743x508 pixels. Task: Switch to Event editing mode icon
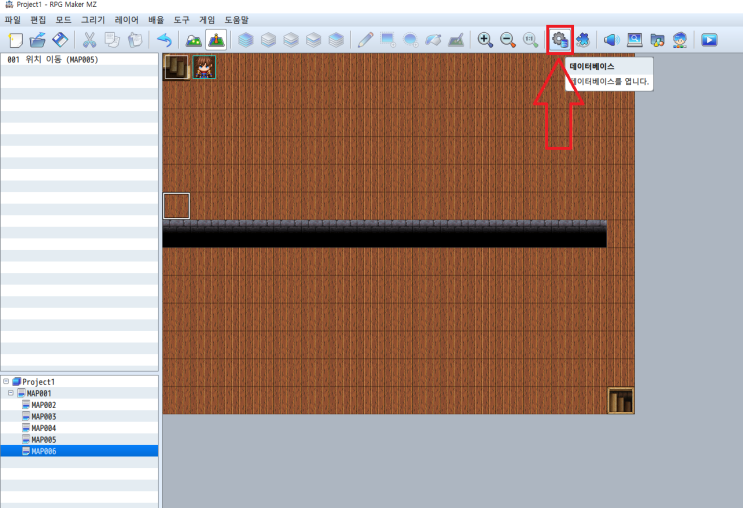pos(216,40)
